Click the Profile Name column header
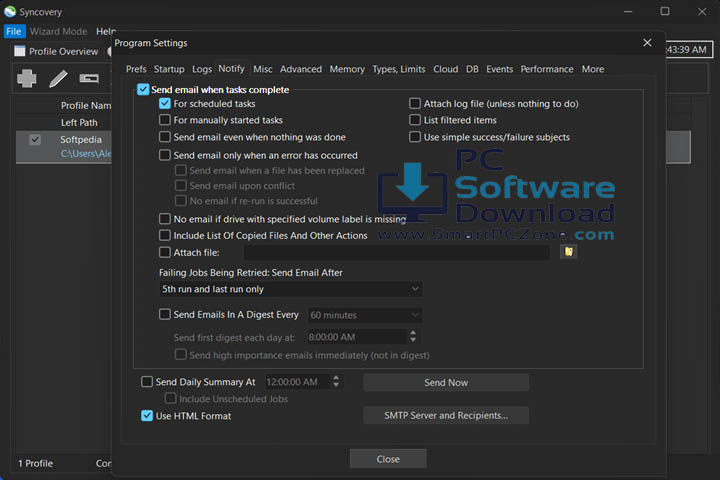 point(86,105)
